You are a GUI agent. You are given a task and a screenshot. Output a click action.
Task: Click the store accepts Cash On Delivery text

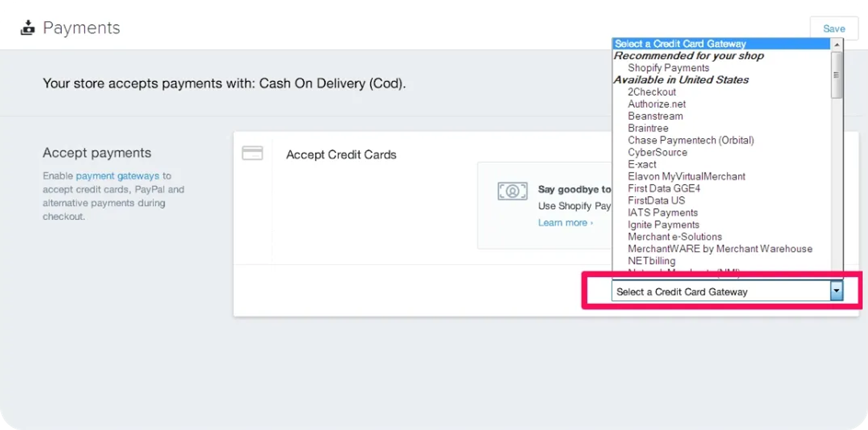pyautogui.click(x=224, y=84)
